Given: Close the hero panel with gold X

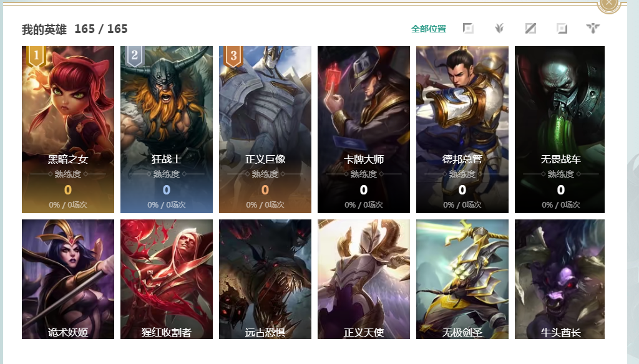Looking at the screenshot, I should pos(609,3).
